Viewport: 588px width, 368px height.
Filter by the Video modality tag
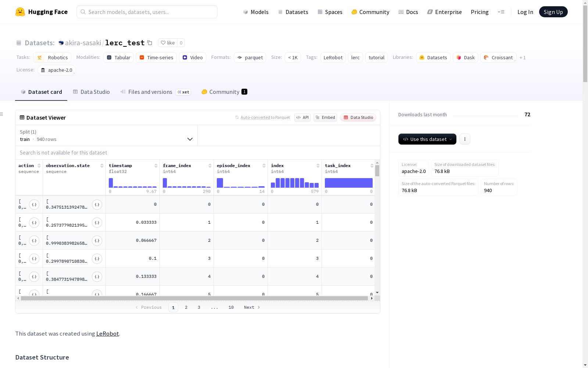coord(193,57)
